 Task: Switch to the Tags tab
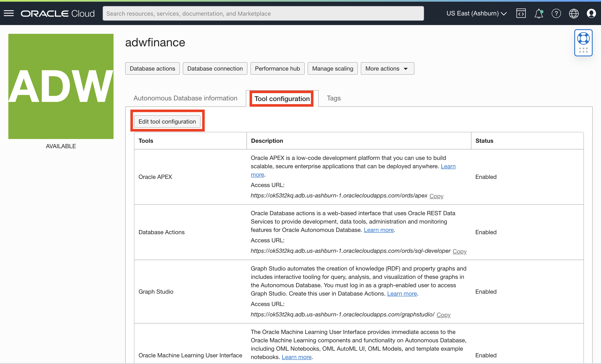click(x=334, y=98)
